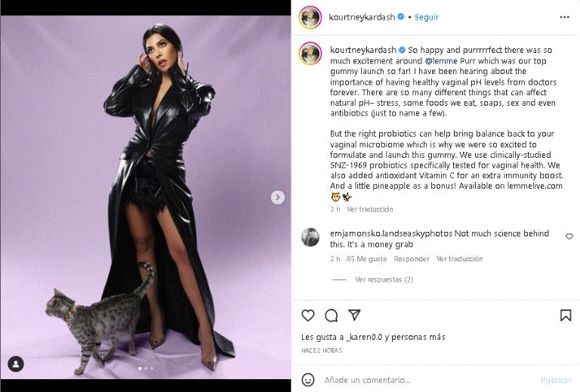
Task: Translate the comment via Ver traducción
Action: click(x=459, y=259)
